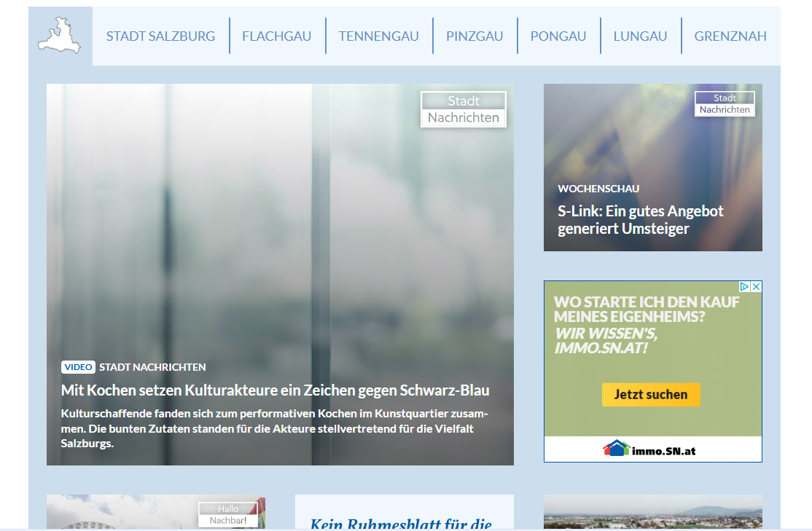Click the immo.SN.at house logo
This screenshot has height=531, width=812.
[x=617, y=449]
